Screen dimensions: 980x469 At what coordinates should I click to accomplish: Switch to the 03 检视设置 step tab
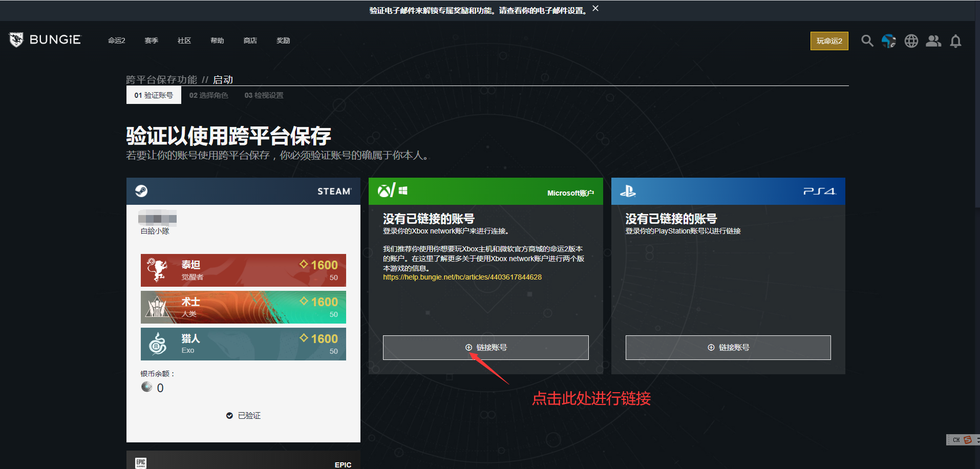click(264, 95)
